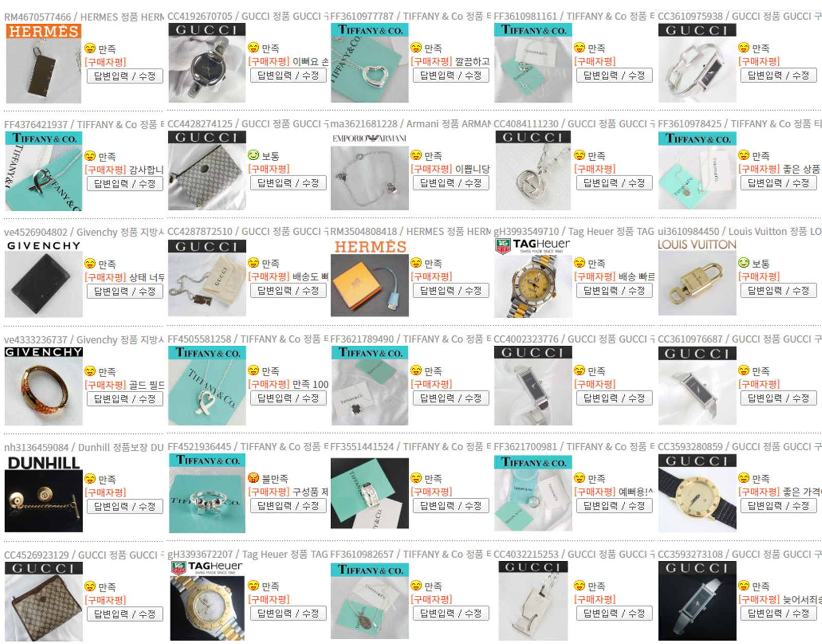Screen dimensions: 822x644
Task: Click the GIVENCHY logo above the black wallet
Action: (44, 245)
